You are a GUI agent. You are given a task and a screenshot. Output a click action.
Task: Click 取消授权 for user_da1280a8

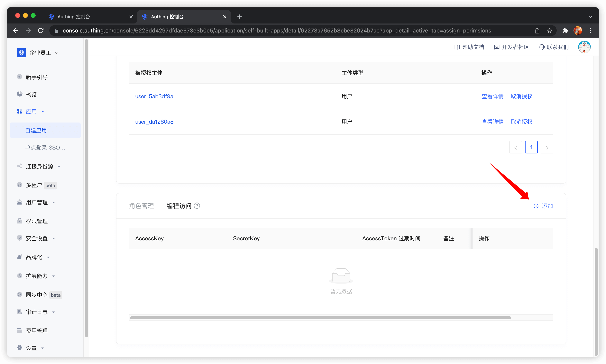(521, 122)
